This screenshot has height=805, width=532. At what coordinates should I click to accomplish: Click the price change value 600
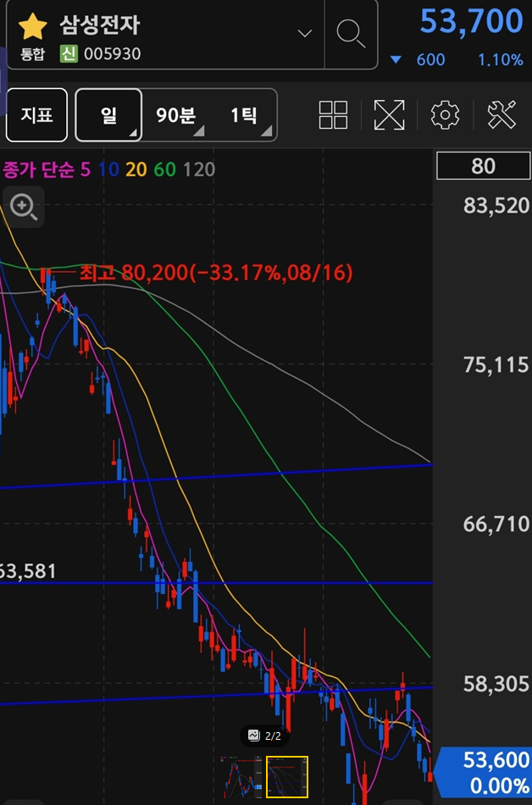(x=430, y=60)
